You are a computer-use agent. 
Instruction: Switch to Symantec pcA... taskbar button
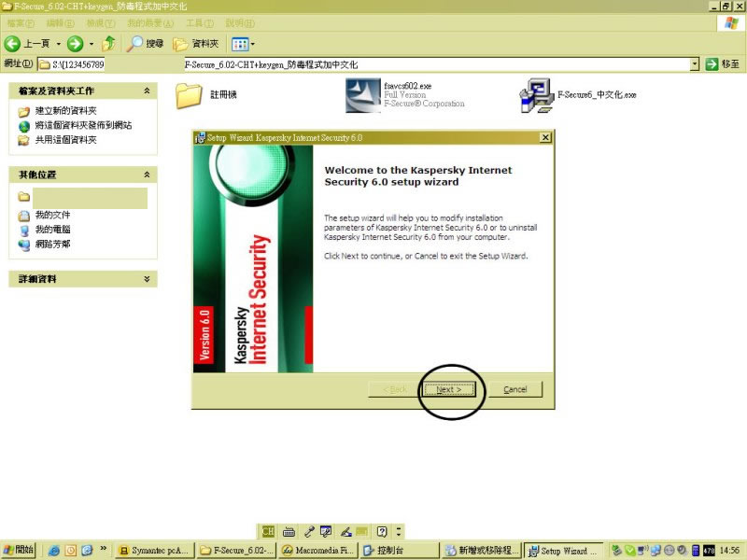point(155,551)
